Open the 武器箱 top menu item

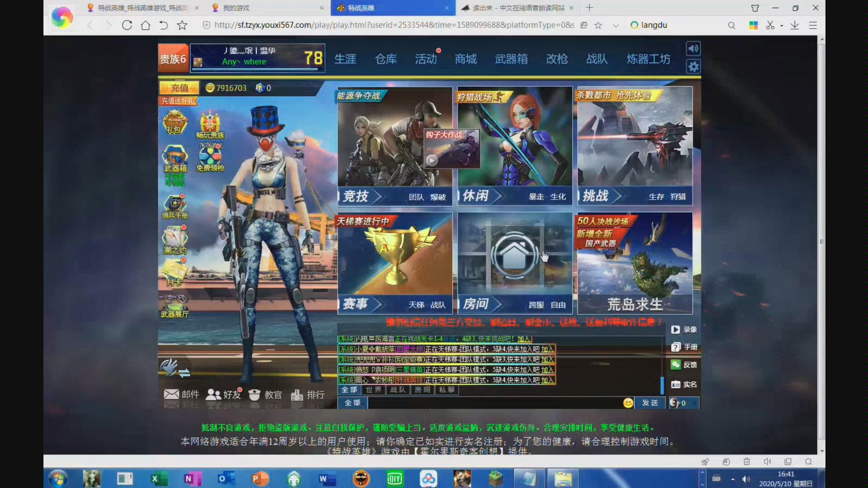coord(511,59)
